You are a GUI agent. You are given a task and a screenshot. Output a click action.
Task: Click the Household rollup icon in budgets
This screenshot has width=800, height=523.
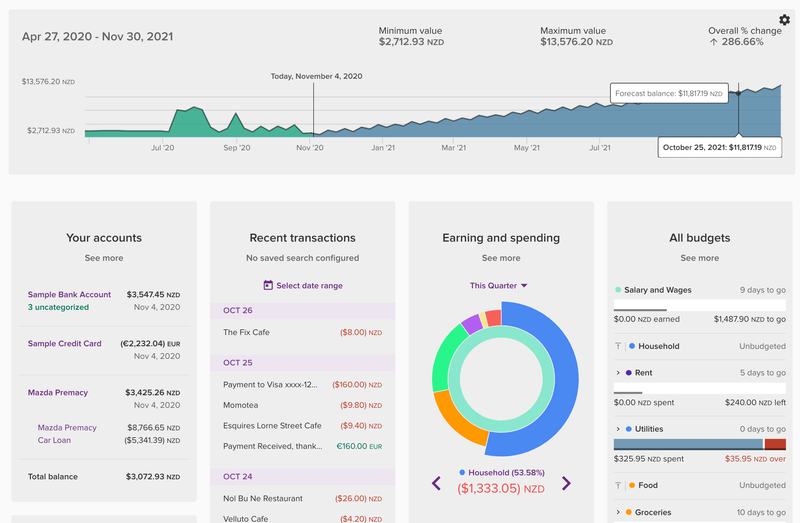click(x=618, y=347)
